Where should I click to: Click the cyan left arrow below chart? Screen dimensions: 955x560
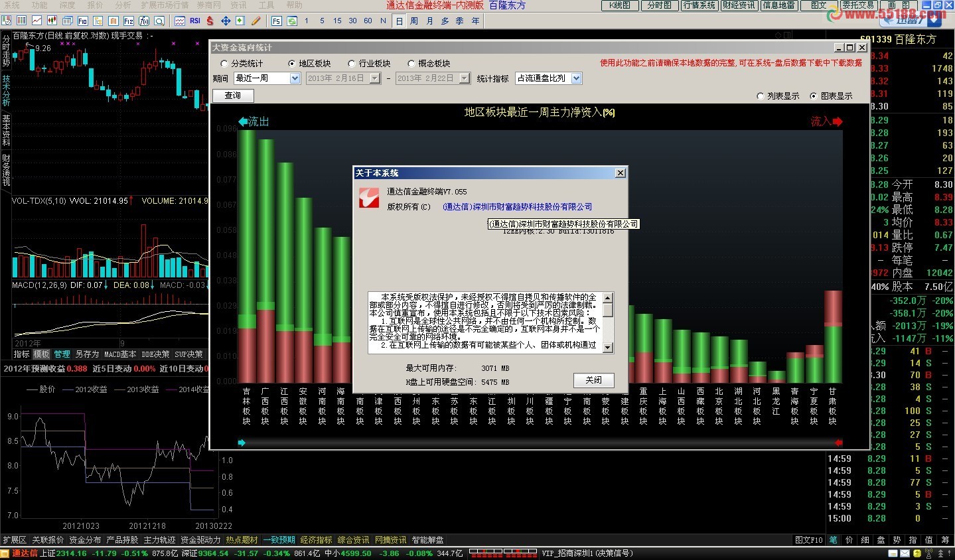click(242, 443)
